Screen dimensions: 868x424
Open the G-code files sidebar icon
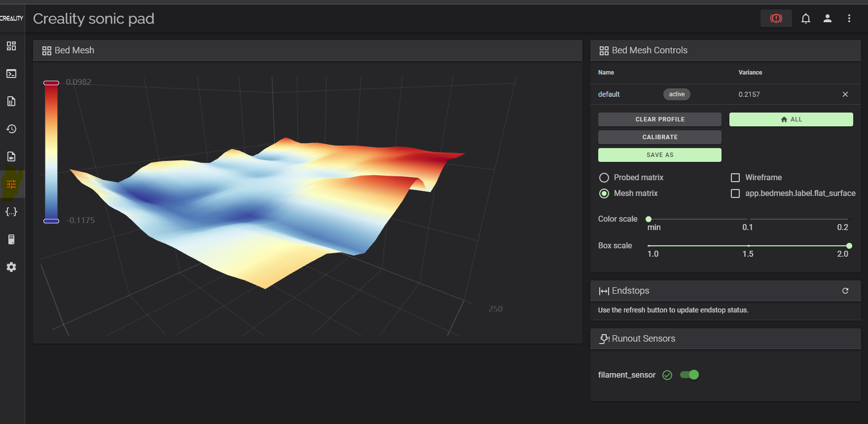[11, 101]
